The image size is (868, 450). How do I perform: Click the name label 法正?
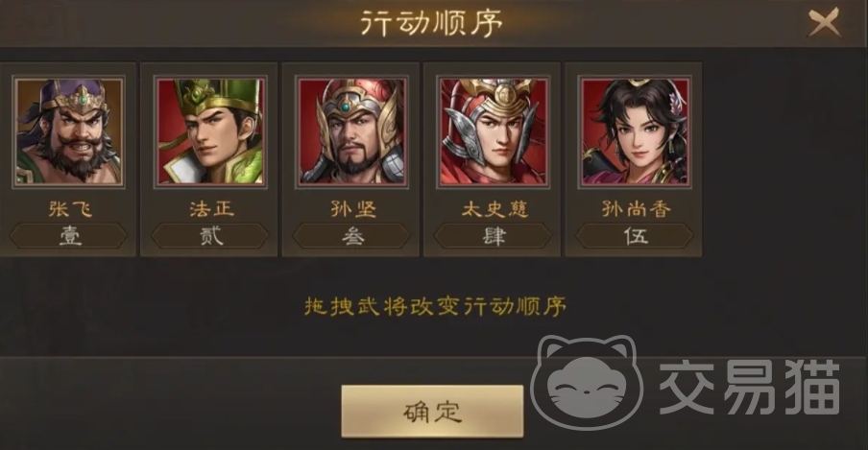click(211, 208)
